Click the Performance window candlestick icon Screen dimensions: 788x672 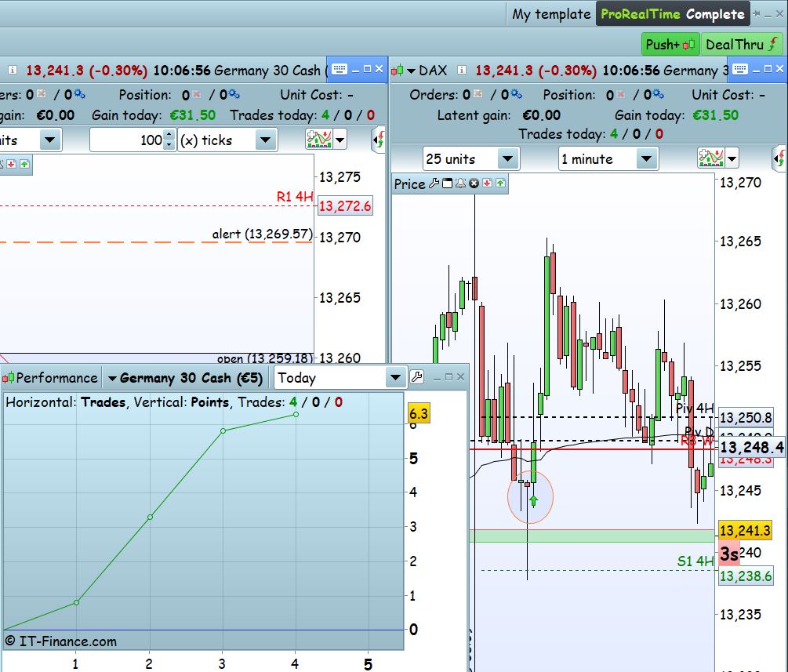pyautogui.click(x=8, y=377)
